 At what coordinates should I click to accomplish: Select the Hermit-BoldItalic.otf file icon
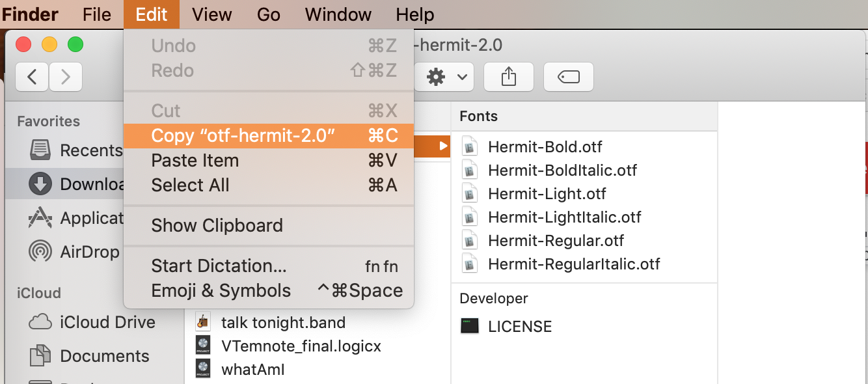[x=469, y=171]
